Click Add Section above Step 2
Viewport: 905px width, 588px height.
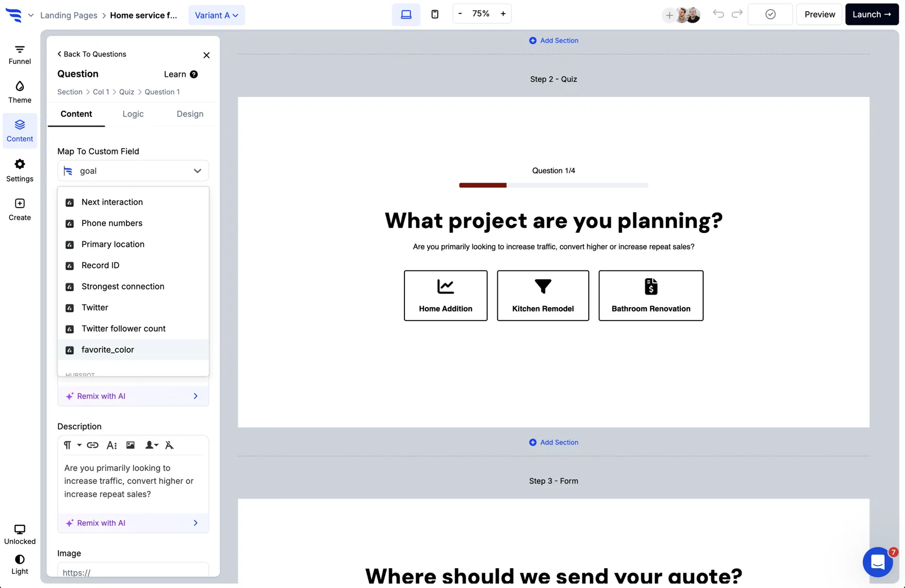554,41
